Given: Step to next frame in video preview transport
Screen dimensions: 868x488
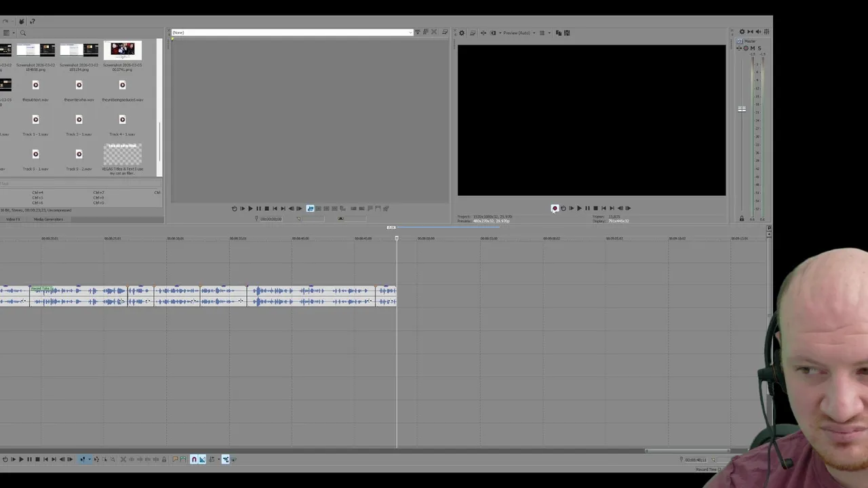Looking at the screenshot, I should click(628, 208).
